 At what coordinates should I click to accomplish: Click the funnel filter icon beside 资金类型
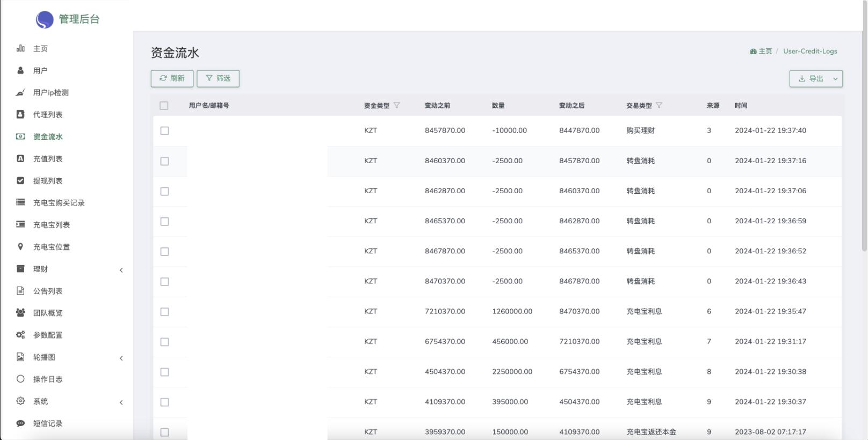(x=397, y=106)
